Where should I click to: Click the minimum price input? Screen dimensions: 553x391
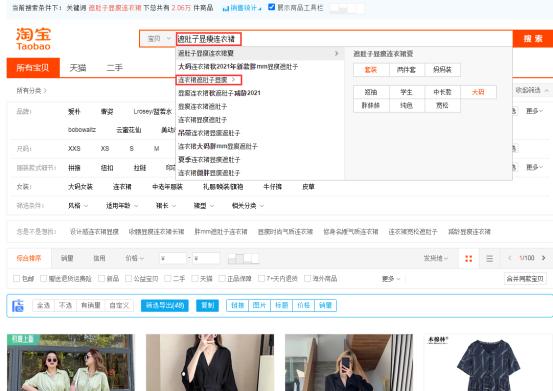pyautogui.click(x=172, y=258)
